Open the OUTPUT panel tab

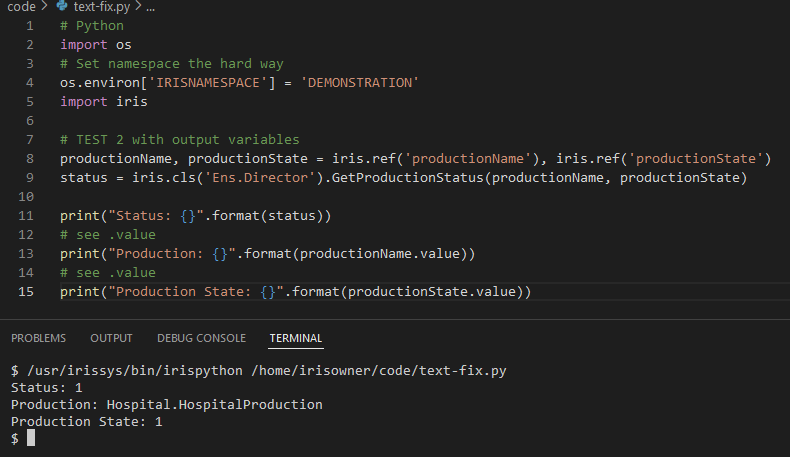[111, 338]
